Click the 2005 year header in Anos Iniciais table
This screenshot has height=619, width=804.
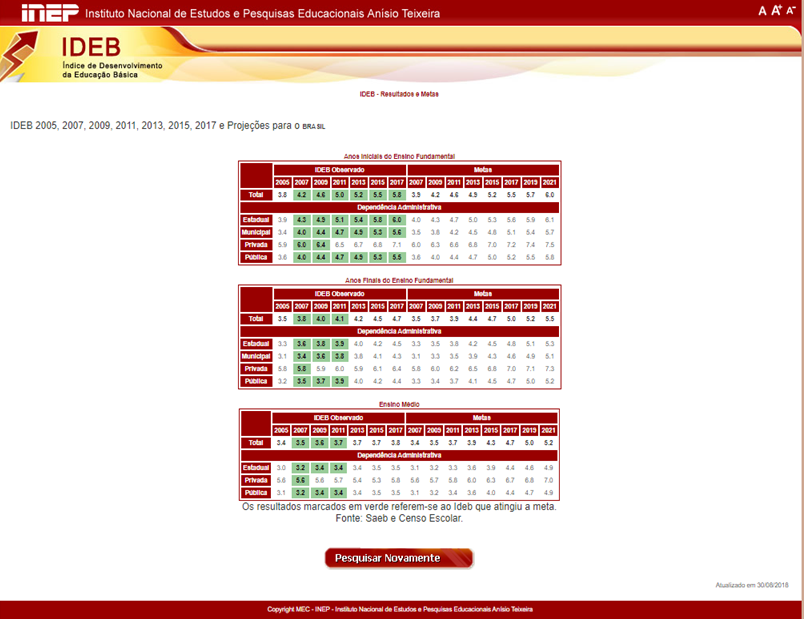(283, 183)
